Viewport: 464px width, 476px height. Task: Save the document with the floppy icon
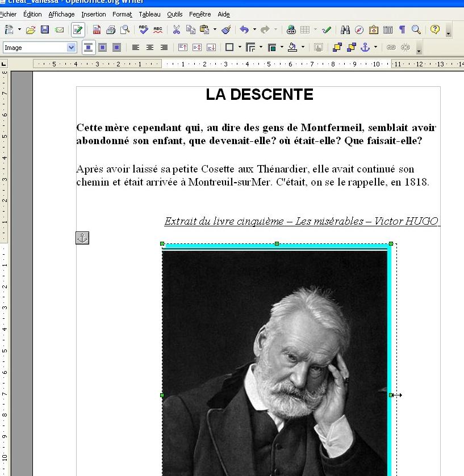45,30
